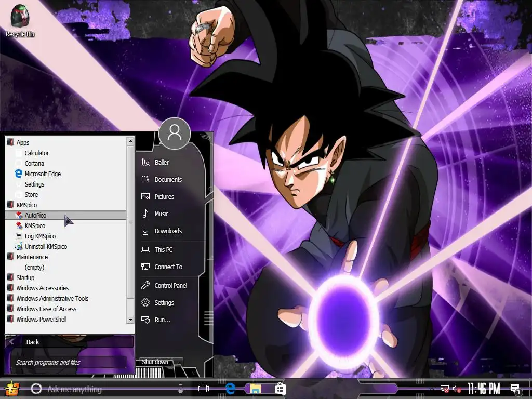The width and height of the screenshot is (532, 399).
Task: Click the Start button on the taskbar
Action: pos(12,389)
